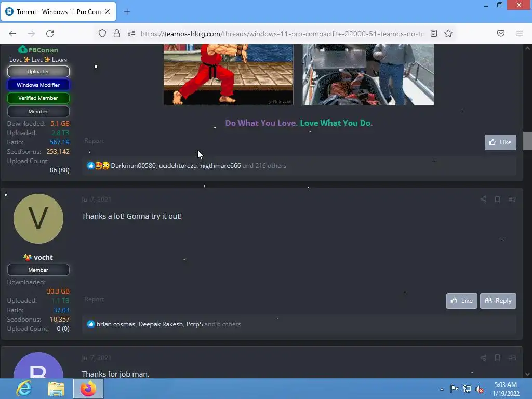Click the page scrollbar thumb
The height and width of the screenshot is (399, 532).
527,141
